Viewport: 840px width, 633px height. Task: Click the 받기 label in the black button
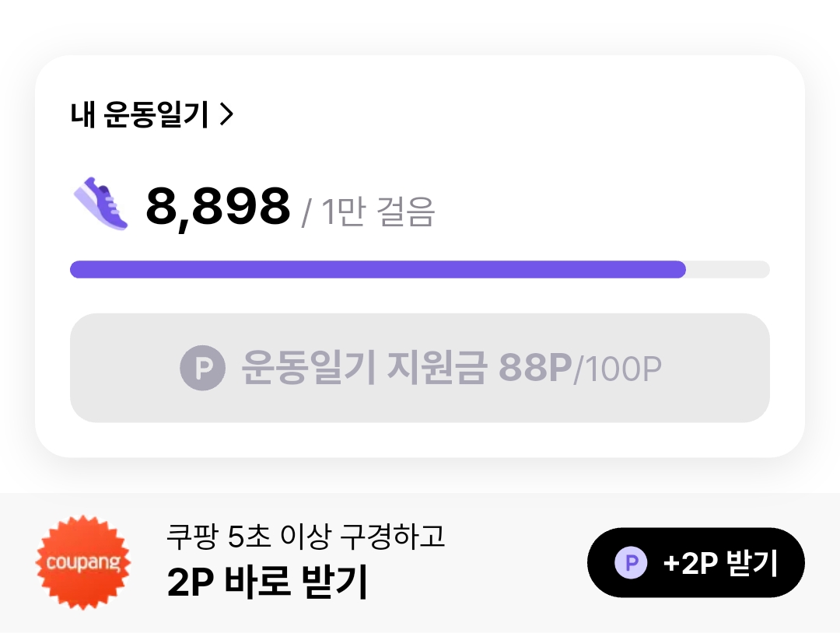click(x=752, y=562)
